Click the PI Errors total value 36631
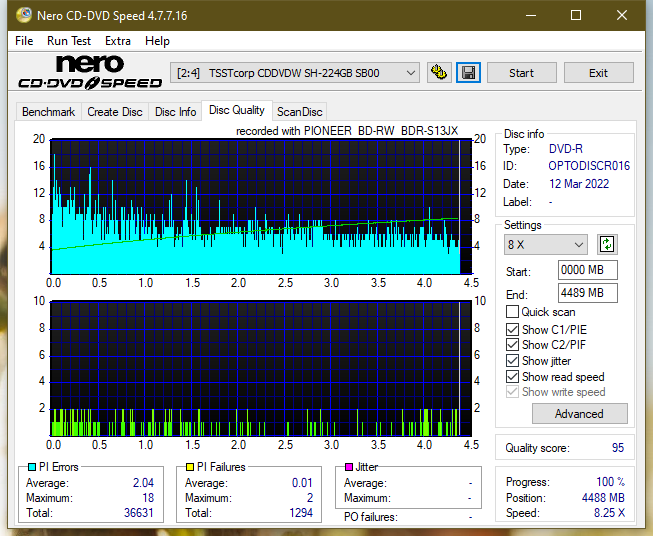Screen dimensions: 653x536 coord(139,513)
